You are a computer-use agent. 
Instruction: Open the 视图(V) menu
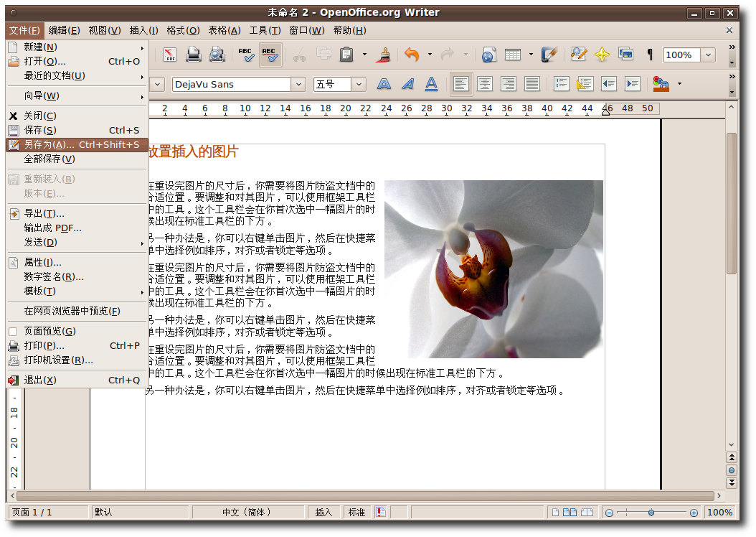tap(105, 30)
